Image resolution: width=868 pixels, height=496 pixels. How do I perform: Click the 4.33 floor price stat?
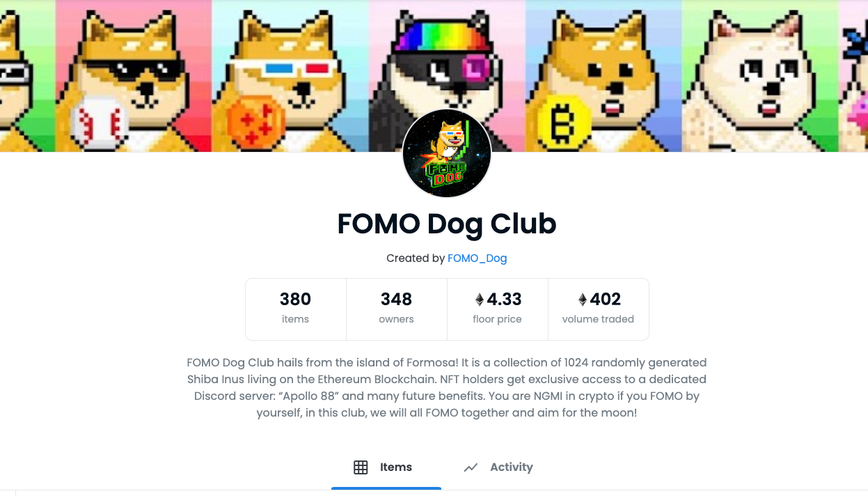coord(497,309)
